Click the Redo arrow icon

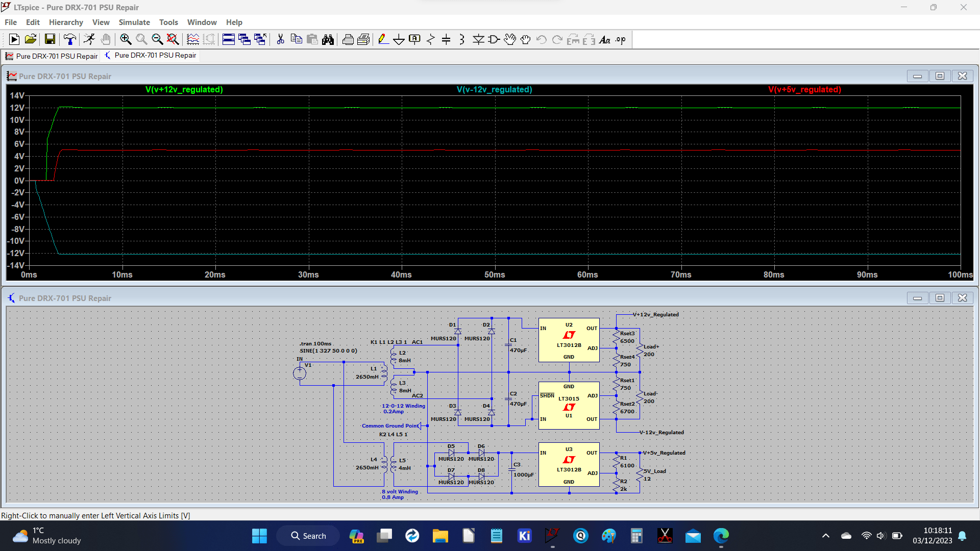pyautogui.click(x=557, y=39)
